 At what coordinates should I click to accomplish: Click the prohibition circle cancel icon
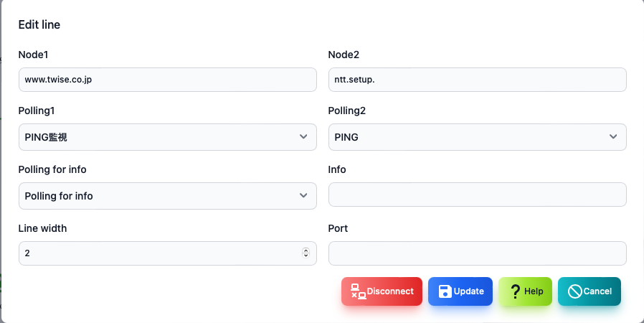click(574, 291)
